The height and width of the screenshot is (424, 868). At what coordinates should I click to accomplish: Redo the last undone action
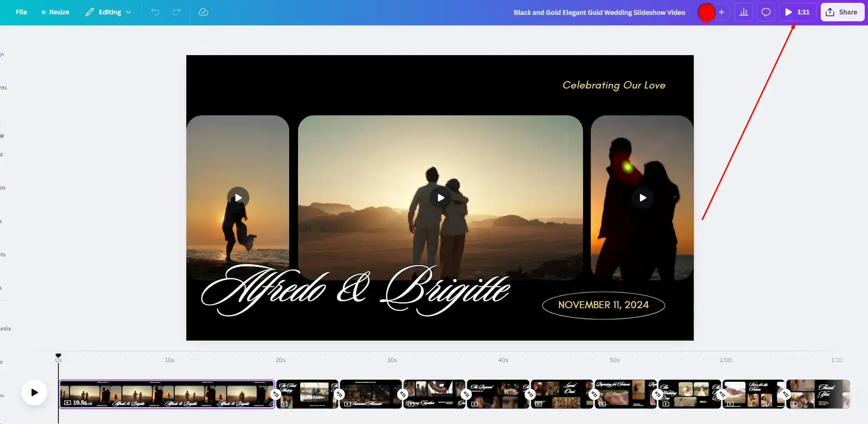[177, 12]
